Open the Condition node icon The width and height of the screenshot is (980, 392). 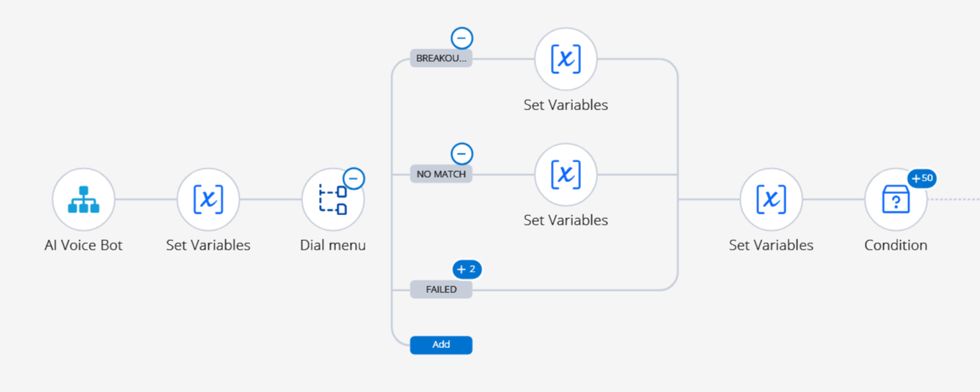[x=896, y=199]
